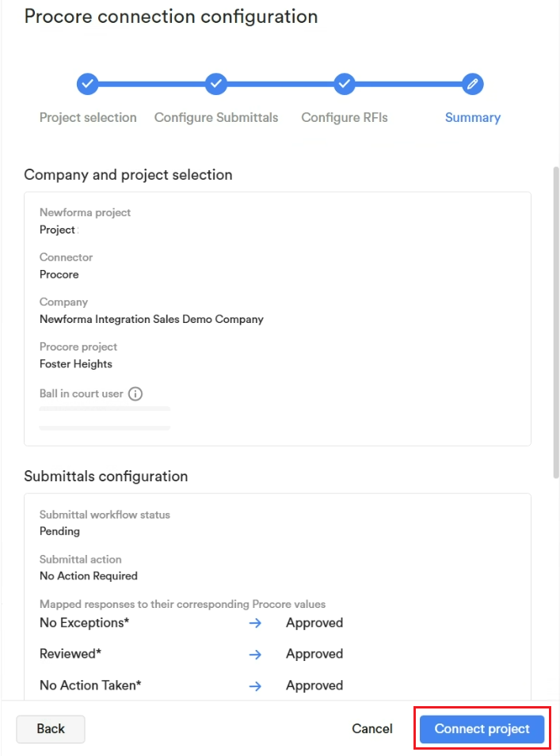Click the Newforma Integration Sales Demo Company text
Image resolution: width=560 pixels, height=756 pixels.
coord(151,319)
